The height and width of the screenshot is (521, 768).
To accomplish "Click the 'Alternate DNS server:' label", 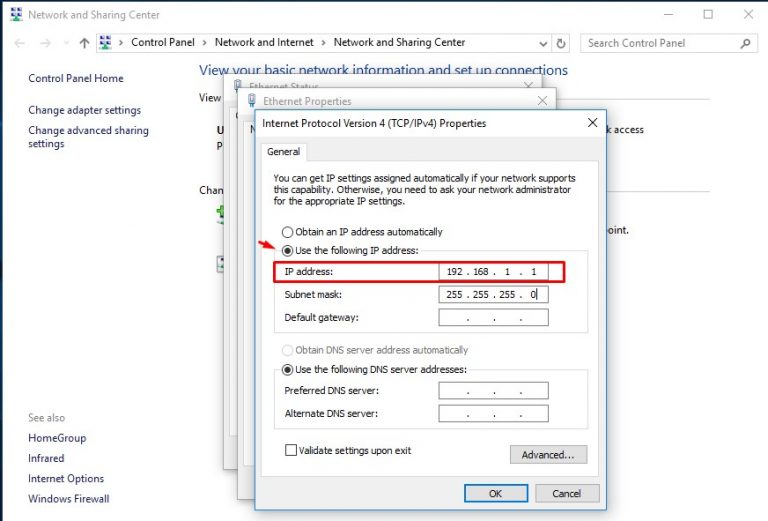I will pyautogui.click(x=331, y=414).
